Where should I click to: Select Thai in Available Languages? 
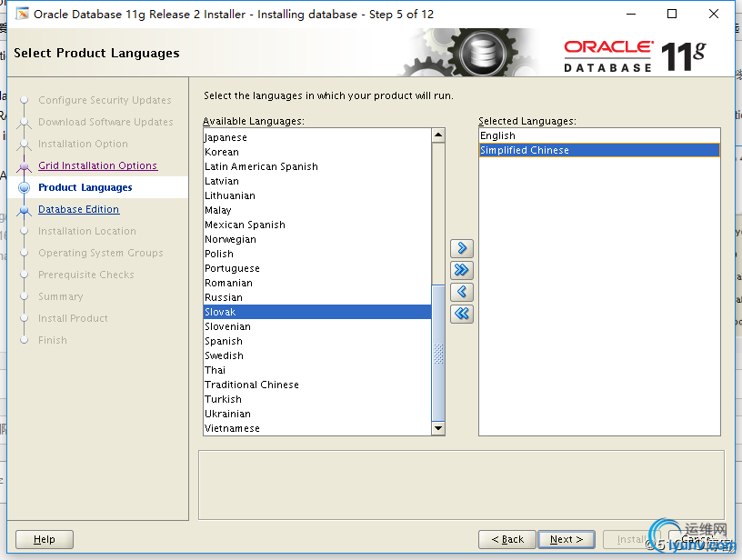tap(317, 370)
